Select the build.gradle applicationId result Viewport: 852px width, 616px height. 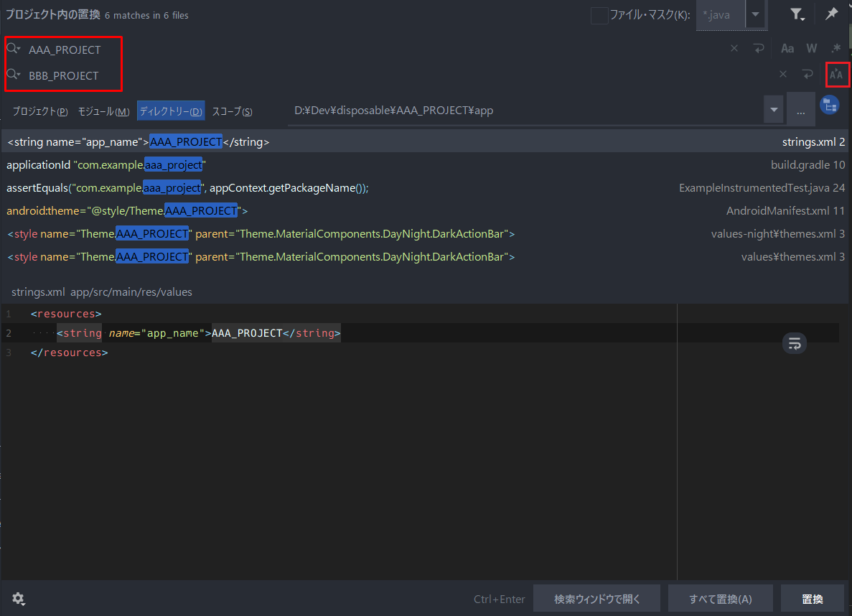[x=426, y=164]
